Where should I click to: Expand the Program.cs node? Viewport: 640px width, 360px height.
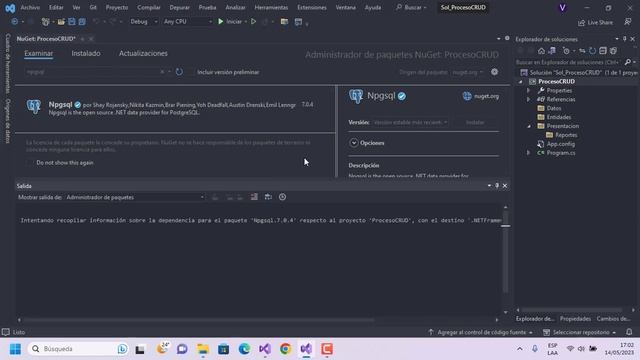tap(529, 153)
